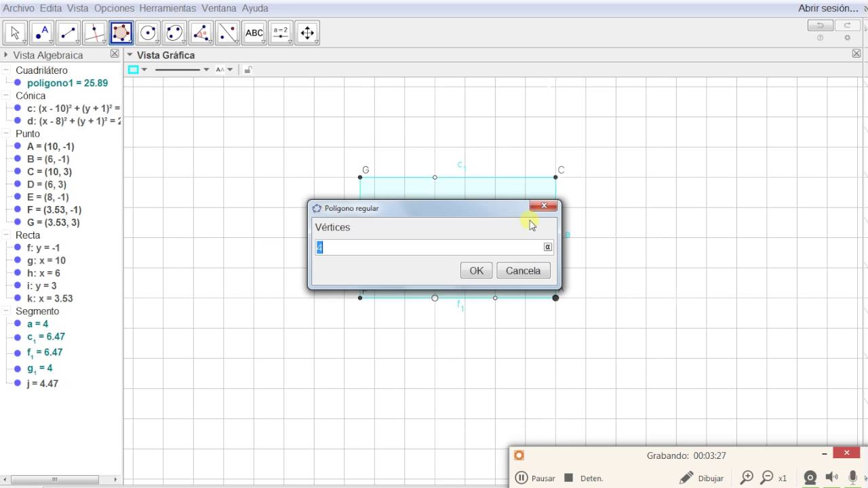The image size is (868, 488).
Task: Click the undo button
Action: tap(821, 26)
